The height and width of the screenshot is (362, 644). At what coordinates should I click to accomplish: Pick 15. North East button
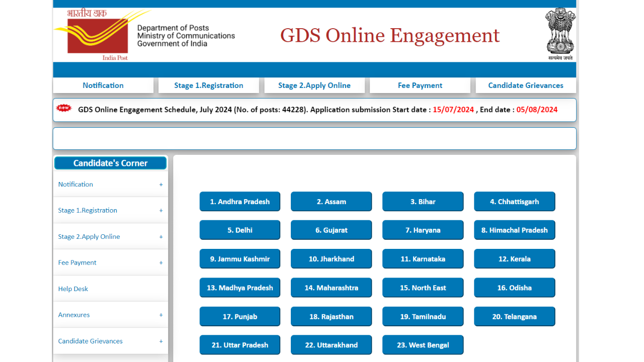tap(423, 288)
